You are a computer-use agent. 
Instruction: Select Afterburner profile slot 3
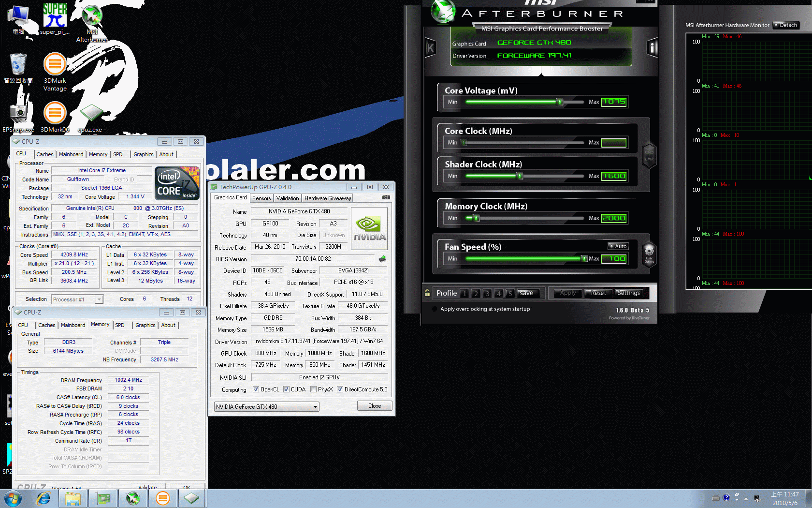487,293
